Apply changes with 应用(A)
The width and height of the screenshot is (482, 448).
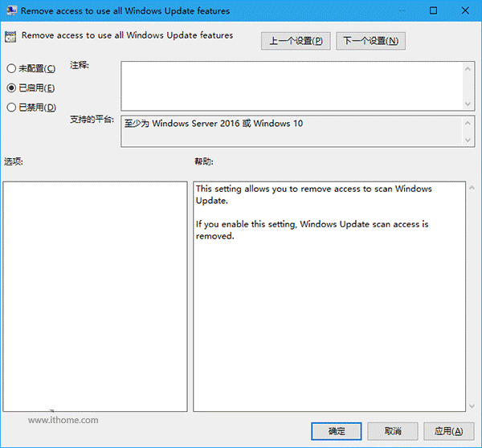[x=448, y=431]
